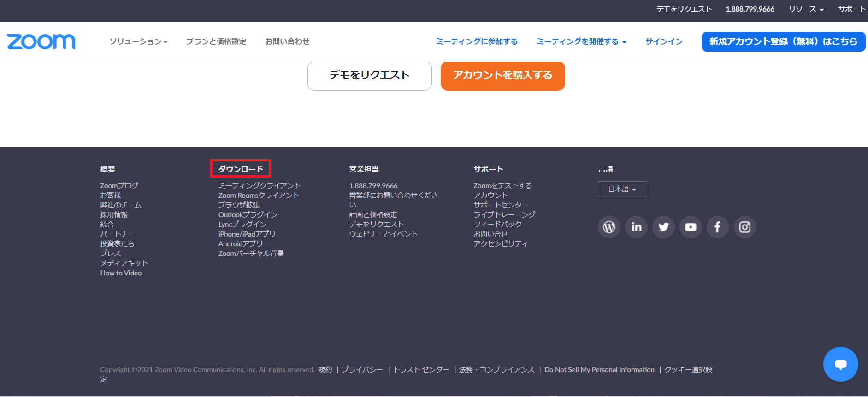
Task: Open the Zoomバーチャル背景 footer link
Action: (251, 253)
